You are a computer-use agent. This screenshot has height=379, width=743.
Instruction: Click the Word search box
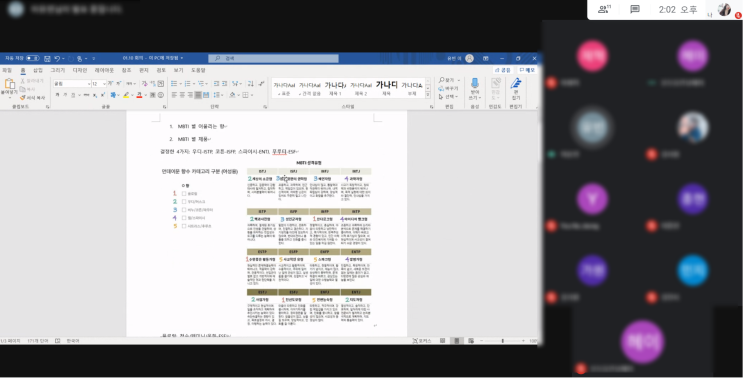tap(273, 58)
